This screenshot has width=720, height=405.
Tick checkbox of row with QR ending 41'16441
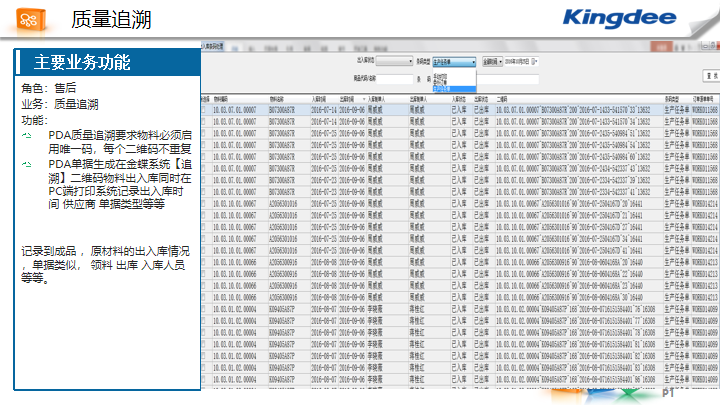pyautogui.click(x=203, y=251)
